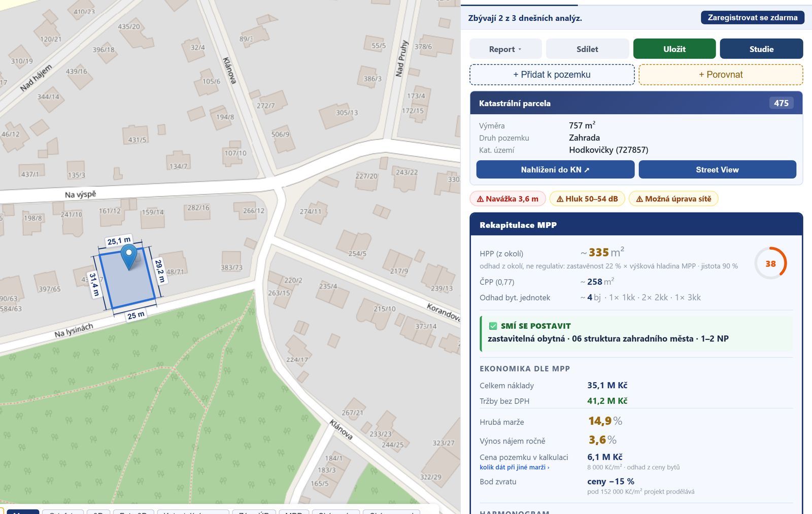Image resolution: width=812 pixels, height=514 pixels.
Task: Click the Bod zvratu value ceny −15 %
Action: tap(611, 481)
